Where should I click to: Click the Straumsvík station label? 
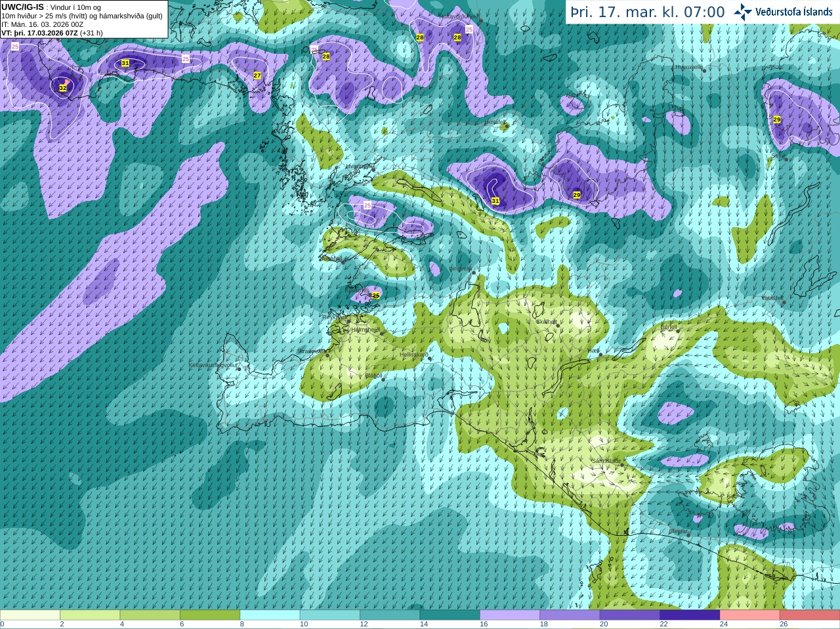pyautogui.click(x=312, y=351)
